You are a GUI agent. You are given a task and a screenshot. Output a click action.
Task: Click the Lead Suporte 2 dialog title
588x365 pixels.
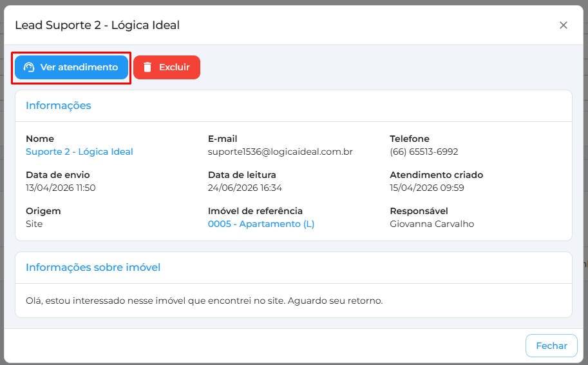point(97,25)
